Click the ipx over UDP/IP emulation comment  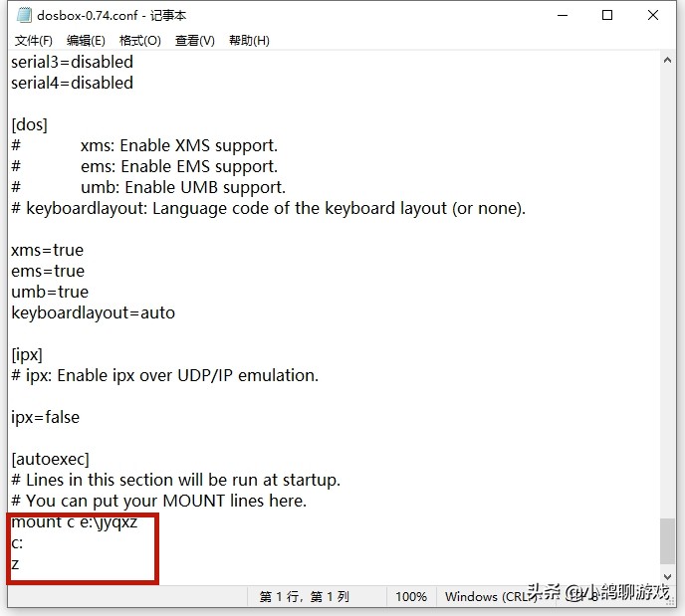(164, 376)
